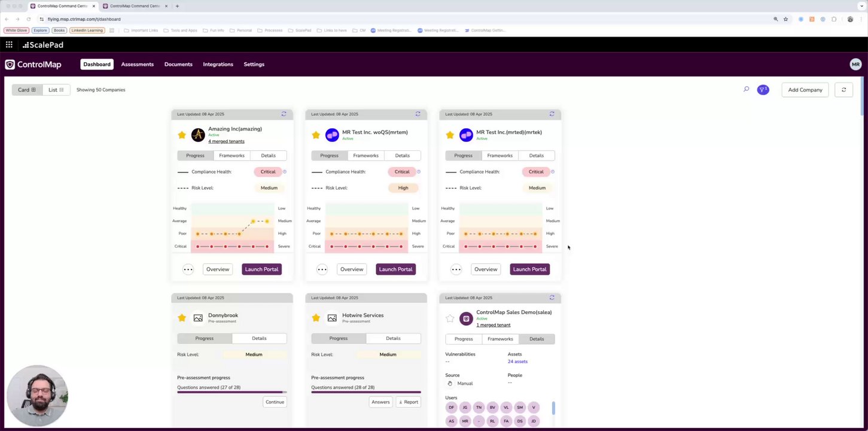Screen dimensions: 868x431
Task: Refresh the Amazing Inc card
Action: 284,114
